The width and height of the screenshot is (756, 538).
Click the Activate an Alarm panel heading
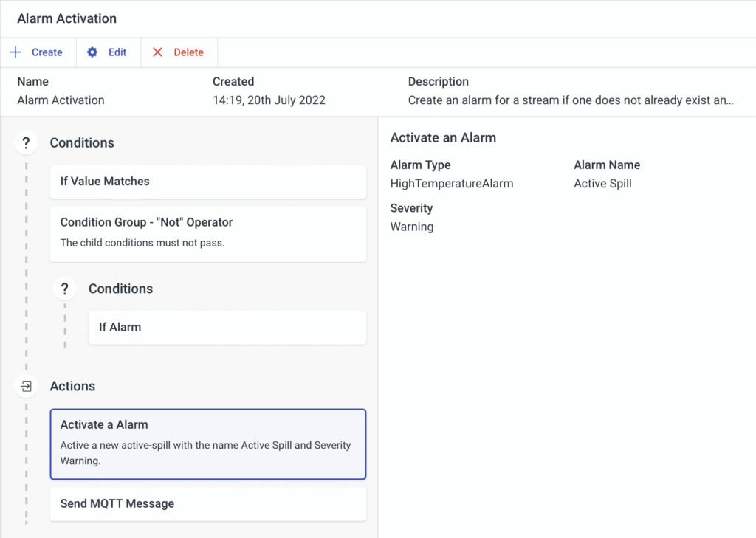point(443,138)
